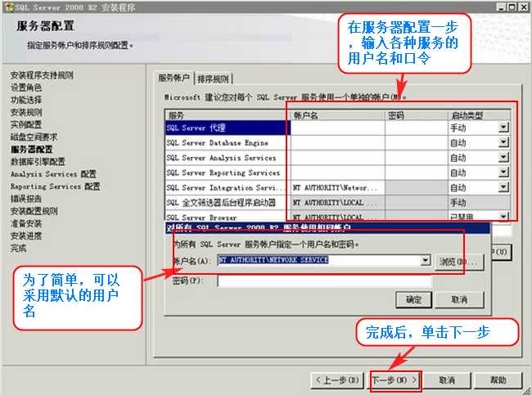The image size is (532, 395).
Task: Select 安装规则 step in sidebar
Action: tap(26, 112)
